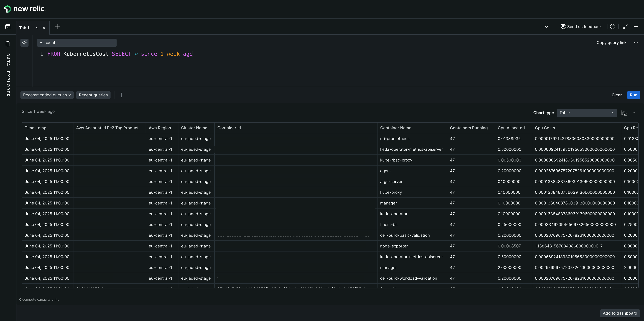644x321 pixels.
Task: Open chart more options ellipsis menu
Action: (x=634, y=113)
